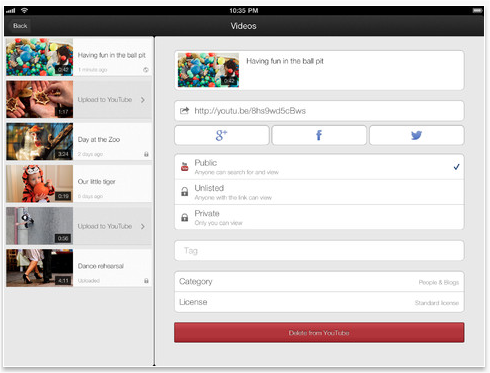Share video on Twitter

(x=416, y=135)
